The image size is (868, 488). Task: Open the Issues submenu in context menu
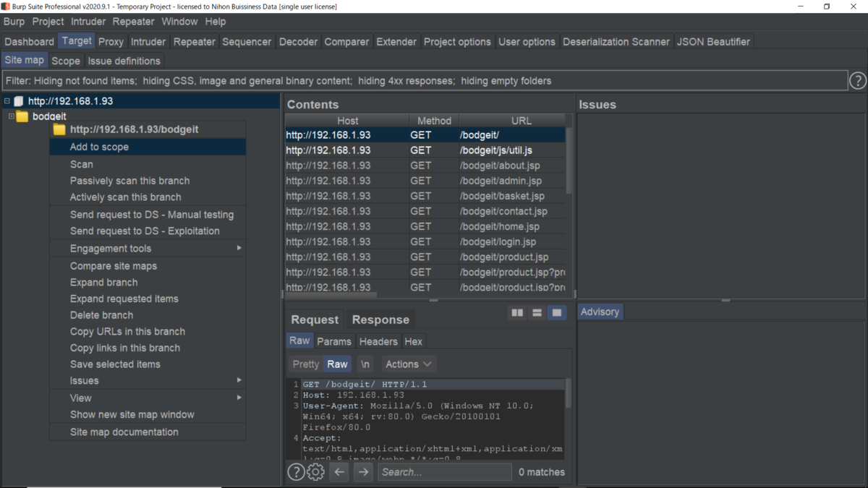pyautogui.click(x=148, y=380)
